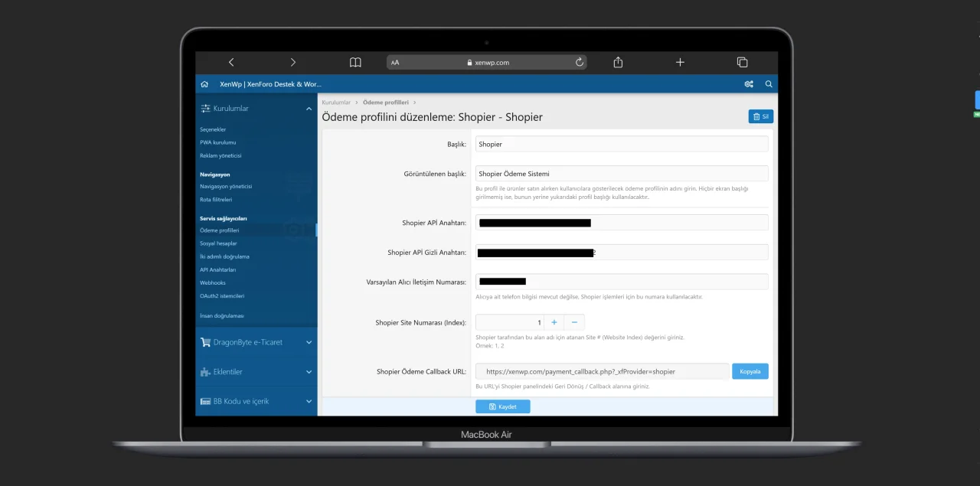Click the browser forward arrow
This screenshot has height=486, width=980.
(x=292, y=62)
